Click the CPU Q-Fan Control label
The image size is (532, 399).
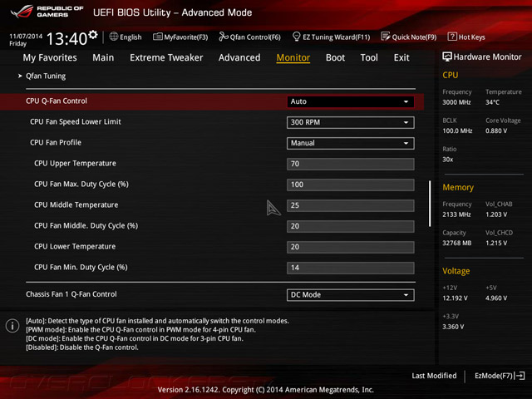pyautogui.click(x=57, y=101)
